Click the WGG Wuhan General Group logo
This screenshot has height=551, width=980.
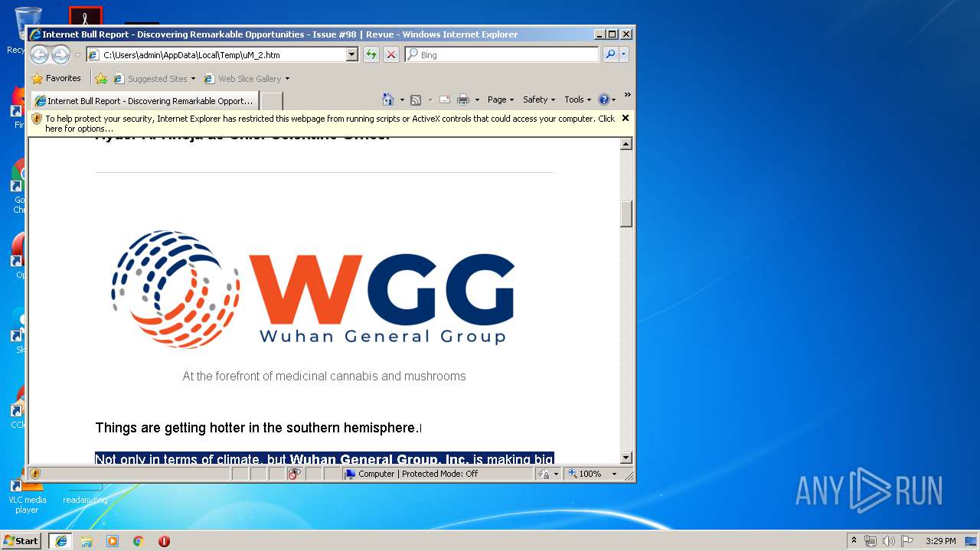(314, 289)
